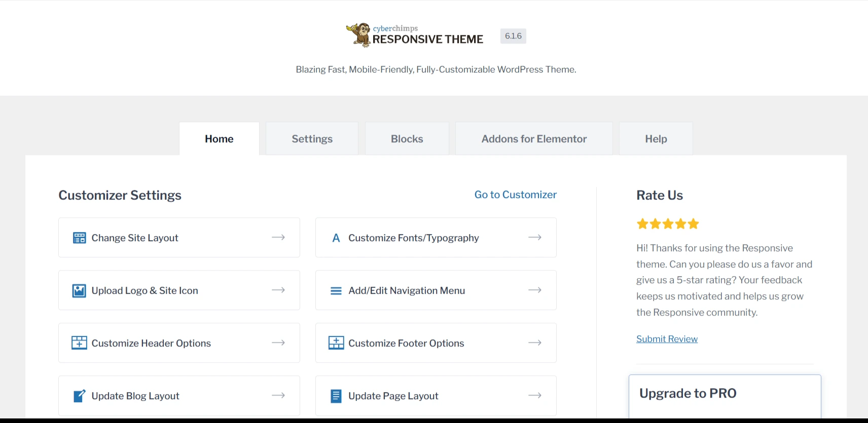Click the Upgrade to PRO heading
868x423 pixels.
point(688,393)
